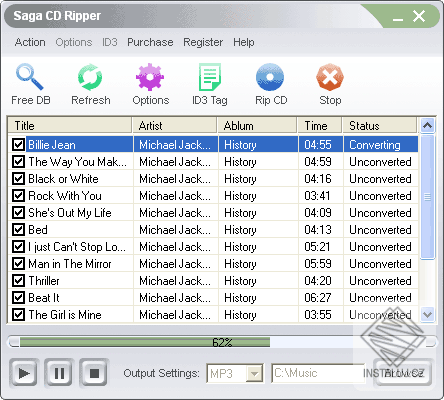Image resolution: width=444 pixels, height=400 pixels.
Task: Open the Options menu in menu bar
Action: [74, 42]
